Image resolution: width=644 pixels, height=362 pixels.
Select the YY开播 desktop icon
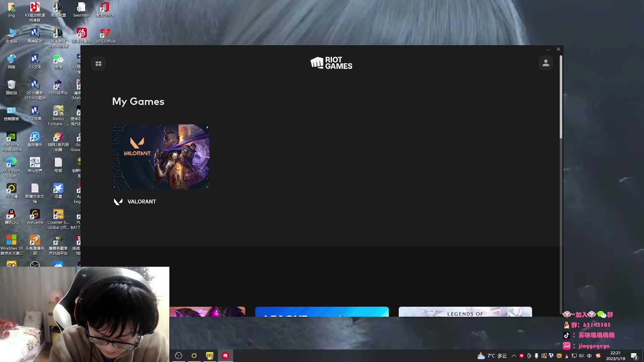click(11, 191)
